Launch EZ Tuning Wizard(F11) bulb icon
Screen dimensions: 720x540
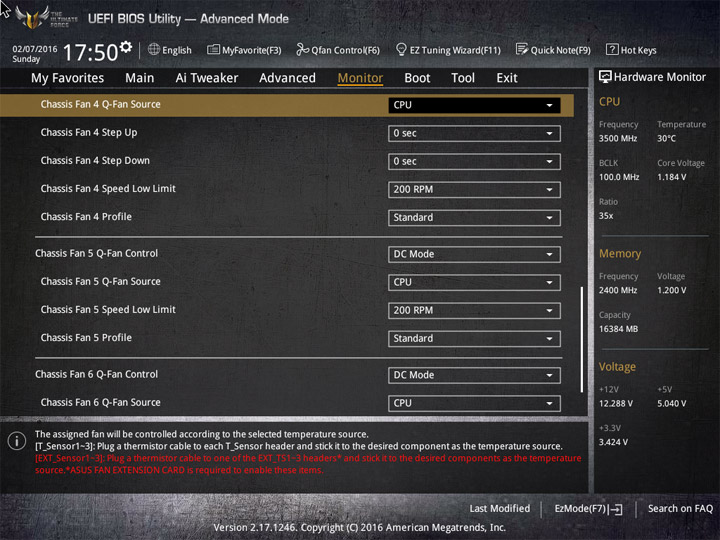pyautogui.click(x=401, y=50)
